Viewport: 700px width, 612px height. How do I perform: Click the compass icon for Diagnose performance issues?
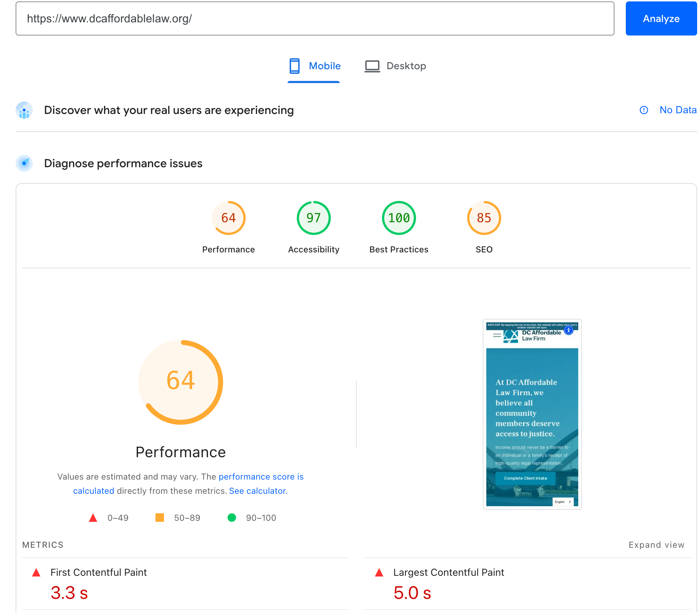point(24,163)
